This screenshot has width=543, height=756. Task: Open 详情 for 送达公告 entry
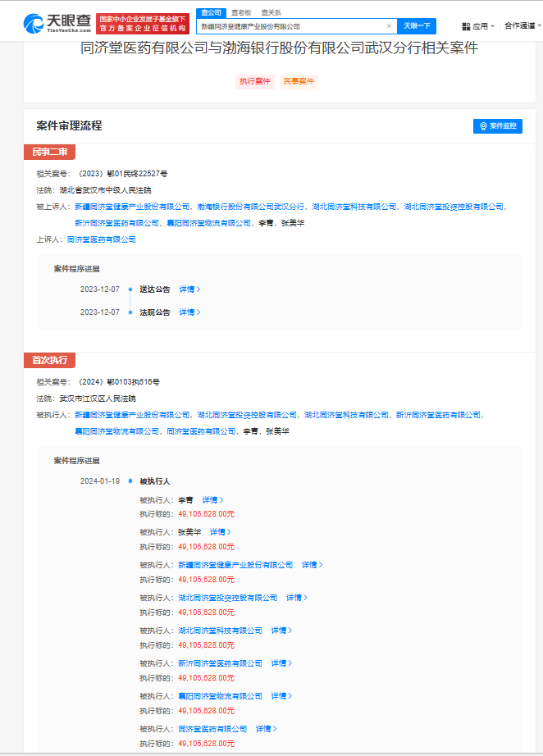189,289
